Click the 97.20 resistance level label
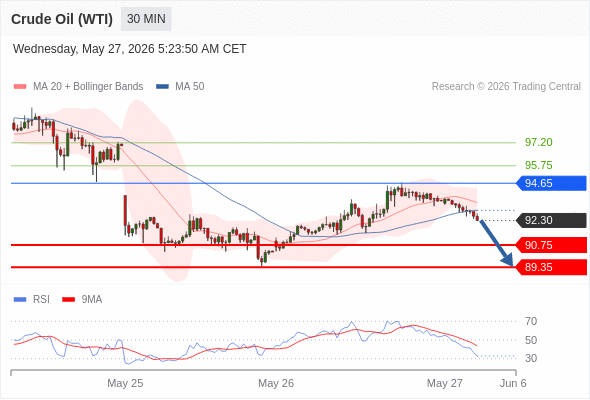590x400 pixels. [539, 142]
